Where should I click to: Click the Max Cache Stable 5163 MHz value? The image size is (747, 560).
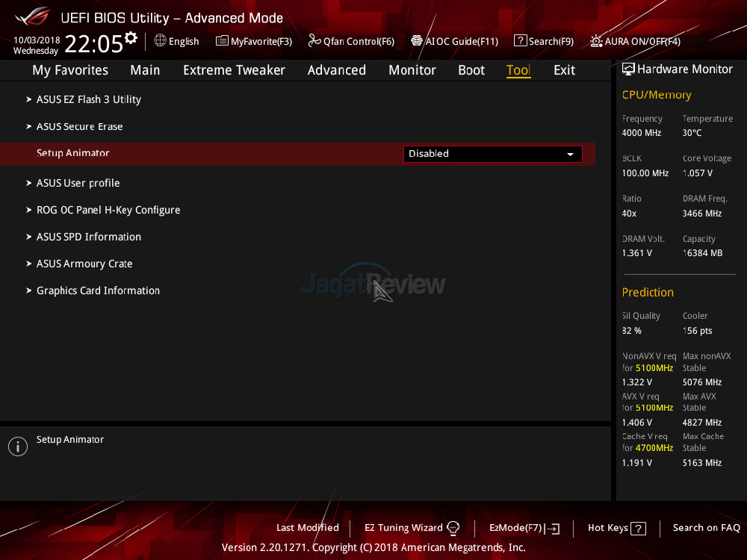point(701,463)
